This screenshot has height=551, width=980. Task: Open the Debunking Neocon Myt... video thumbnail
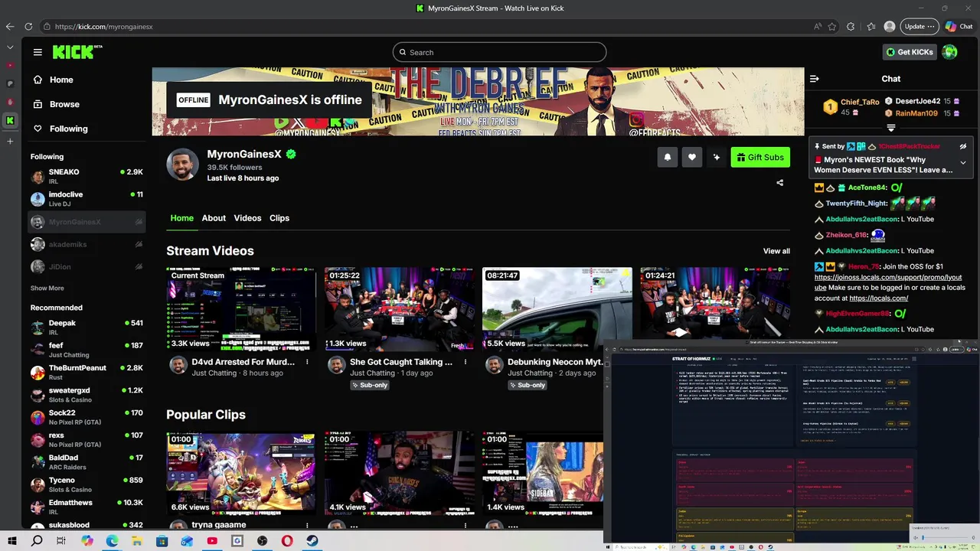[x=557, y=309]
